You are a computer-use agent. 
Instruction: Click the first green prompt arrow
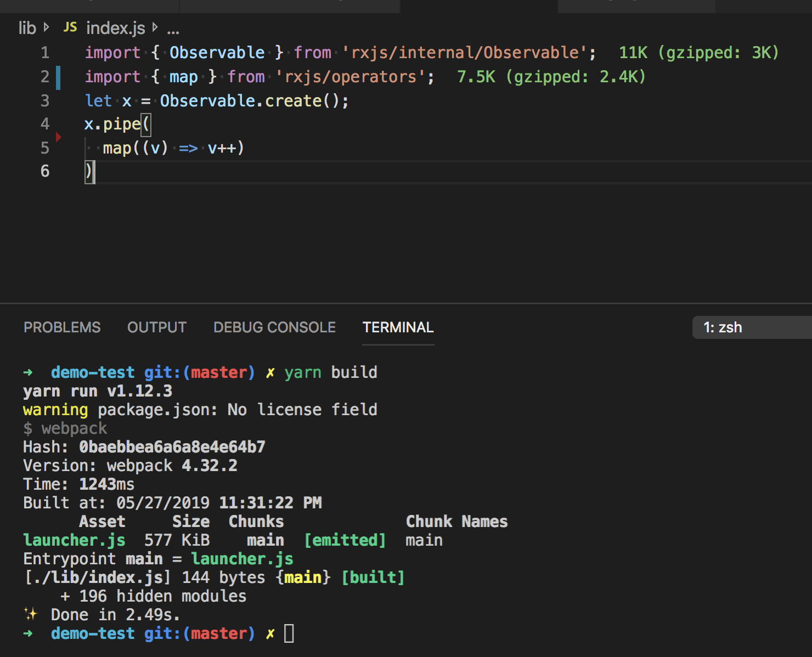click(x=28, y=372)
